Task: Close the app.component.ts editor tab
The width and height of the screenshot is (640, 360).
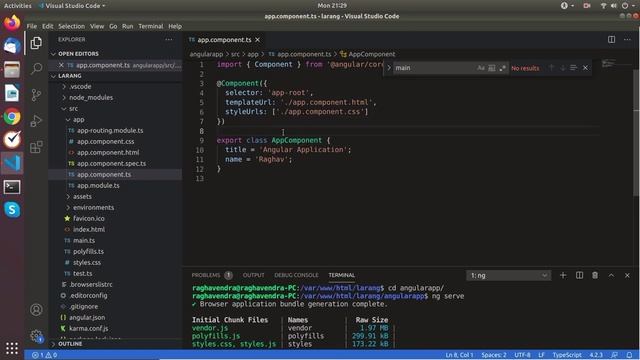Action: click(x=258, y=40)
